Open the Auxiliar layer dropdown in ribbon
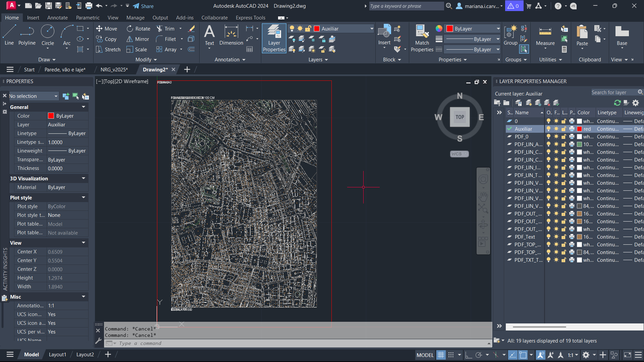The height and width of the screenshot is (362, 644). coord(372,29)
